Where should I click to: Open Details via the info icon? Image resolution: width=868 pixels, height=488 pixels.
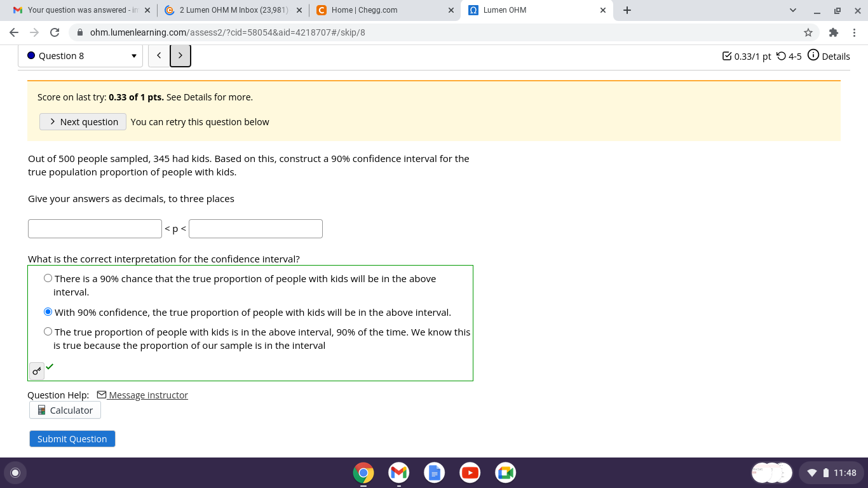coord(814,56)
